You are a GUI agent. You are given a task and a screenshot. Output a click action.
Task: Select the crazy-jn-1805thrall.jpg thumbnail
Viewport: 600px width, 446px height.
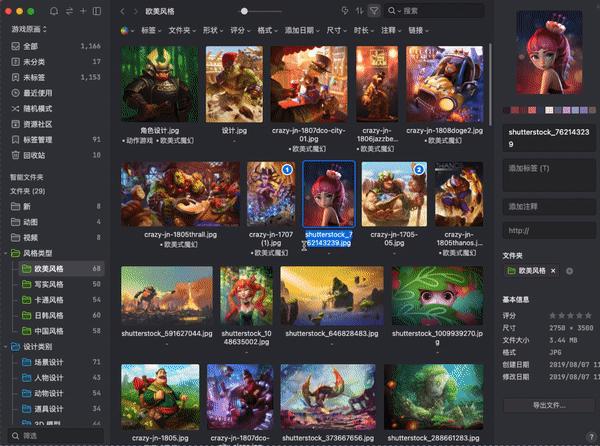pyautogui.click(x=180, y=194)
